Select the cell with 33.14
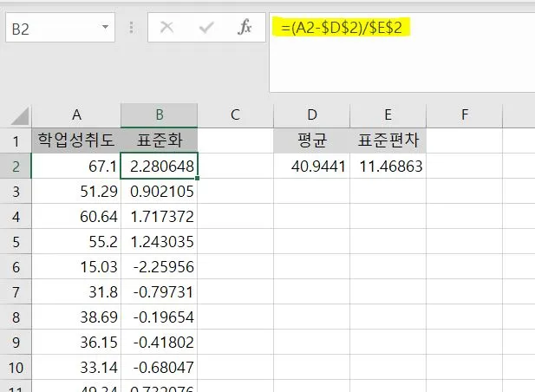 [x=76, y=368]
